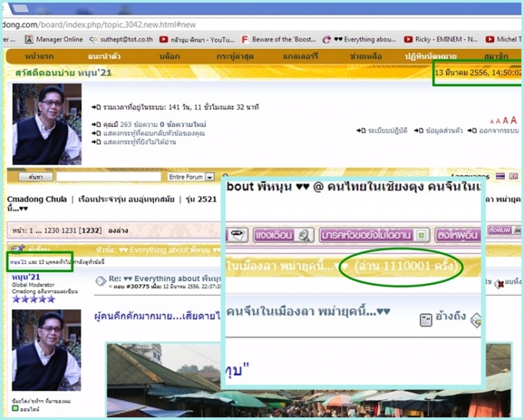Open the บล็อก menu item
This screenshot has height=420, width=524.
pyautogui.click(x=170, y=57)
